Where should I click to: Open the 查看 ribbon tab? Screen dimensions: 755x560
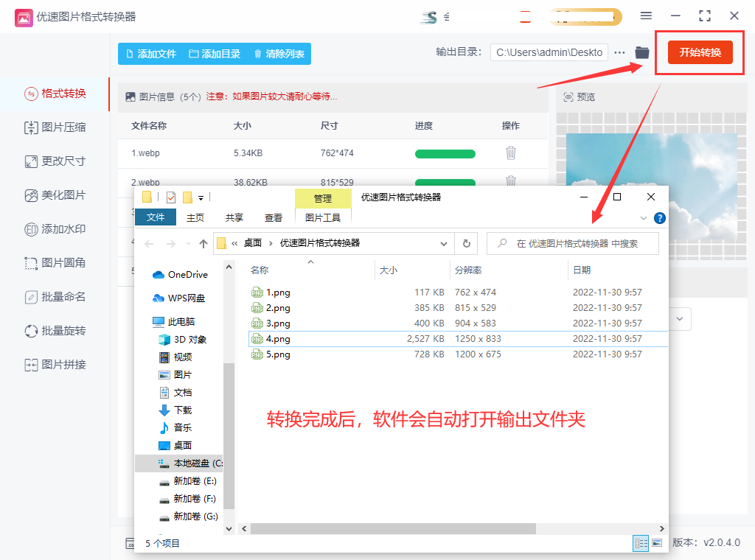click(274, 217)
